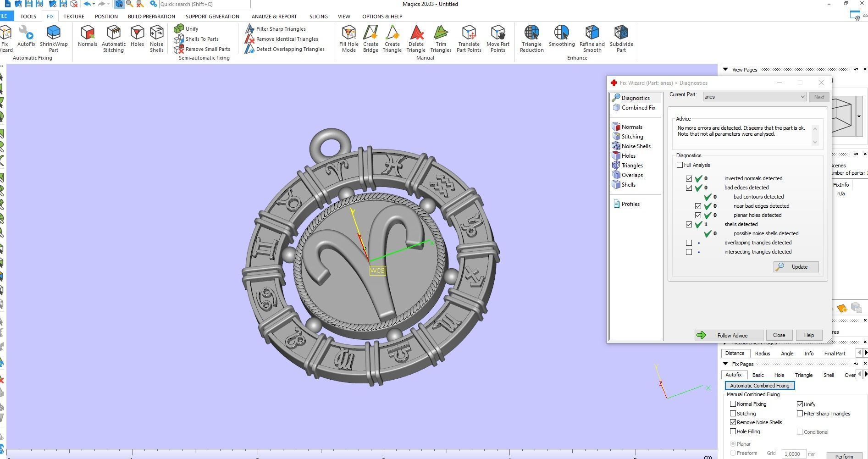Image resolution: width=868 pixels, height=459 pixels.
Task: Launch Automatic Stitching
Action: click(x=113, y=39)
